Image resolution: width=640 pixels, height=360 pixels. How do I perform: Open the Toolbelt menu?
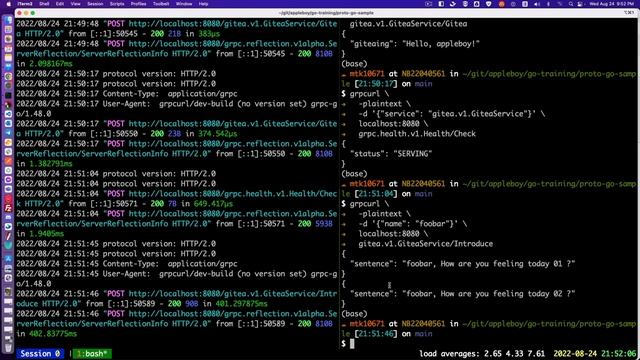coord(161,4)
